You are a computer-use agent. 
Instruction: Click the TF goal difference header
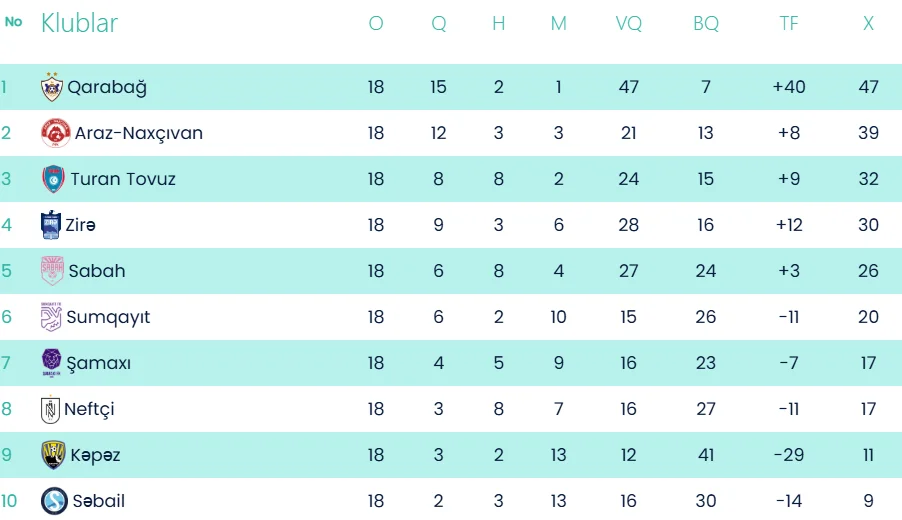click(x=789, y=24)
